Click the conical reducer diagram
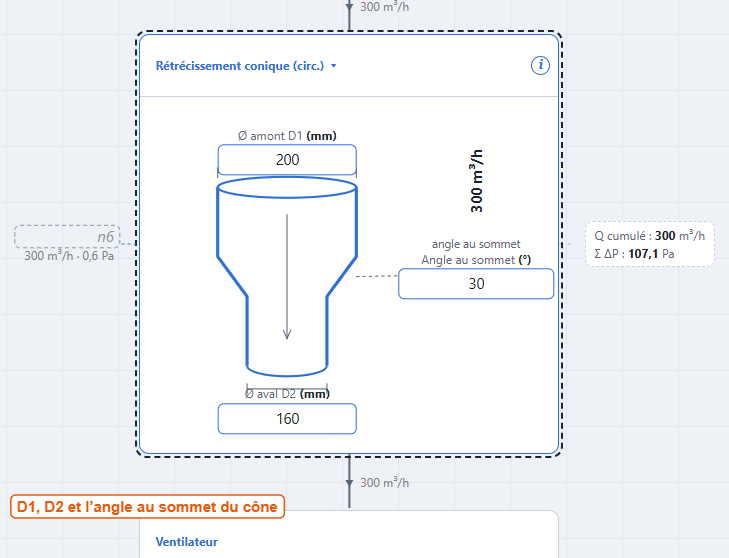This screenshot has height=558, width=729. pos(287,277)
